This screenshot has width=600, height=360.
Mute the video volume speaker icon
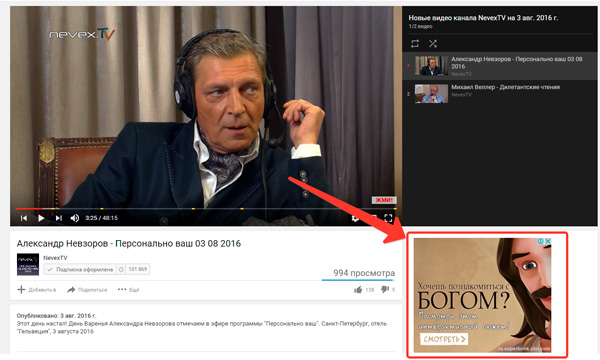[x=75, y=218]
